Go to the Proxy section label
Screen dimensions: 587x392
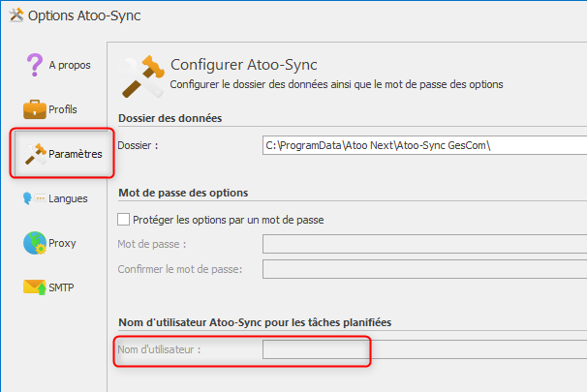[62, 243]
